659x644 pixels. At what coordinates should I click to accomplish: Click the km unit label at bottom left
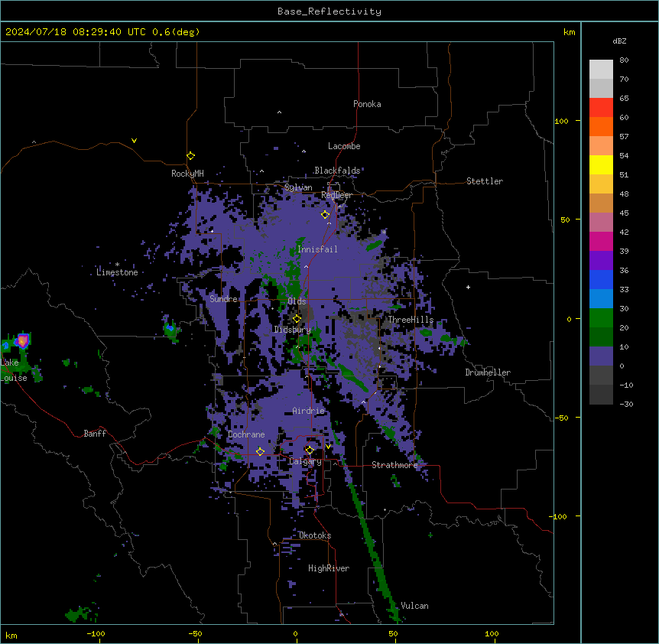click(11, 635)
